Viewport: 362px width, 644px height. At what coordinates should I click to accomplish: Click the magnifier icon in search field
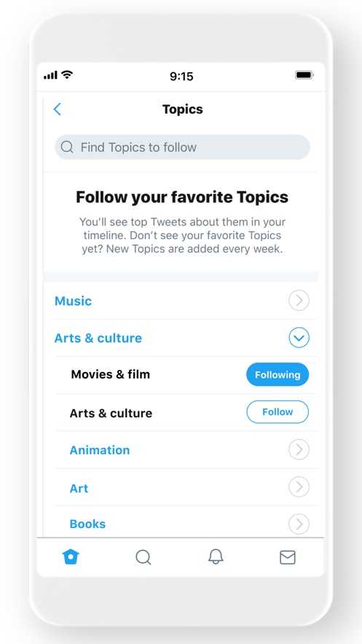click(67, 147)
